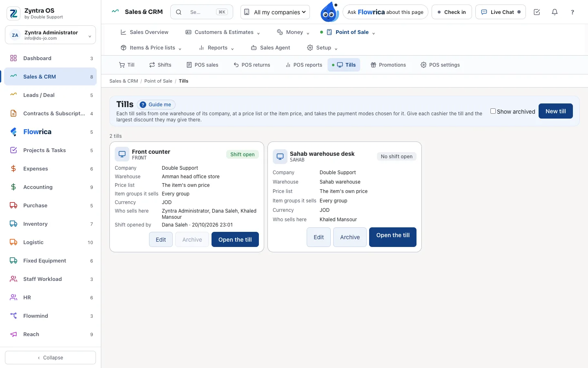588x368 pixels.
Task: Click the Front counter till monitor icon
Action: pos(122,154)
